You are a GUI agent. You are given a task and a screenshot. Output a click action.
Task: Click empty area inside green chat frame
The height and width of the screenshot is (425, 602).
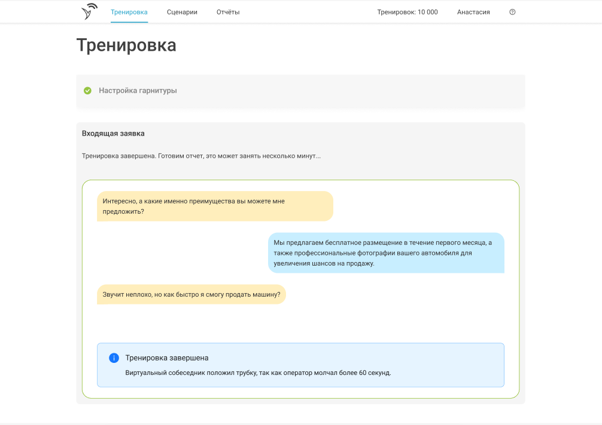tap(400, 320)
